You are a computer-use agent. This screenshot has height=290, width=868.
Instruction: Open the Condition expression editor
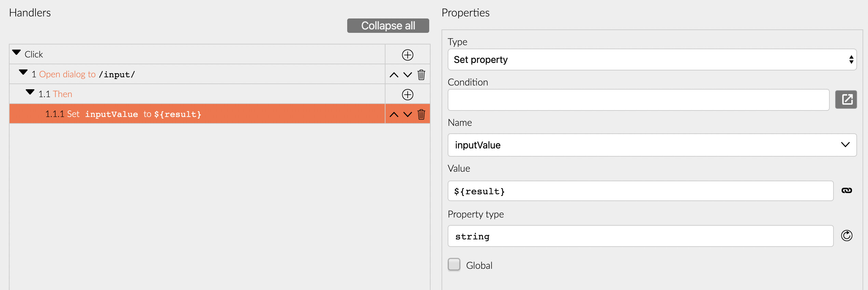tap(846, 100)
